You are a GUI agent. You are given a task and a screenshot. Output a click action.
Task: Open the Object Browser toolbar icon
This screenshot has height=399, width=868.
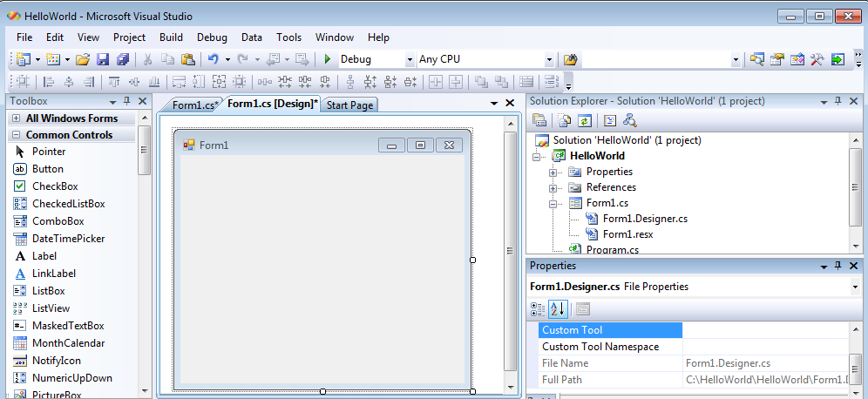pyautogui.click(x=797, y=59)
